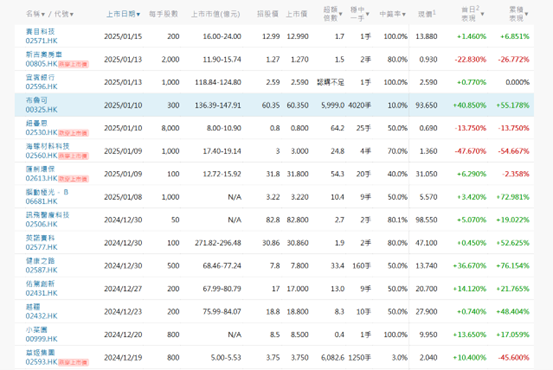Open stock code 02506.HK link

pos(41,224)
